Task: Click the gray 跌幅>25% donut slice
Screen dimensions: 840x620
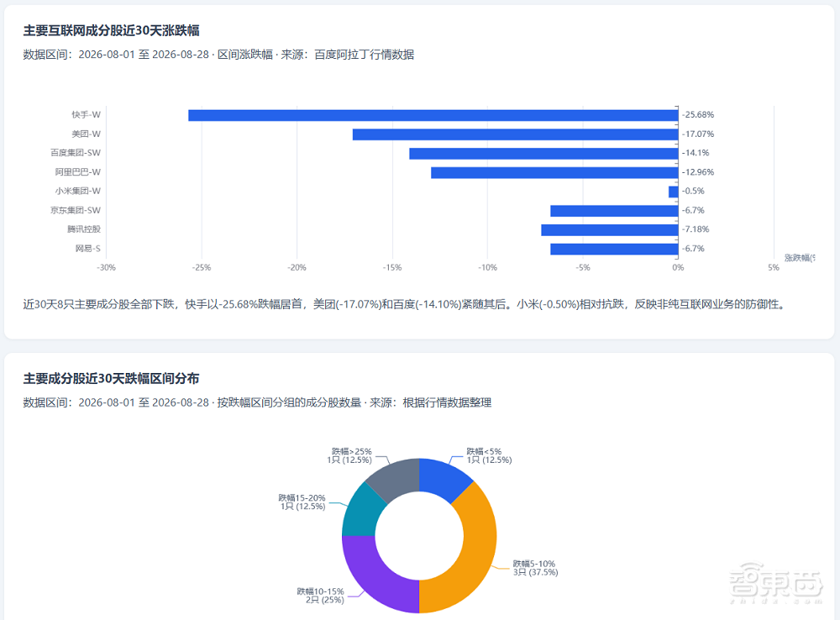Action: [396, 478]
